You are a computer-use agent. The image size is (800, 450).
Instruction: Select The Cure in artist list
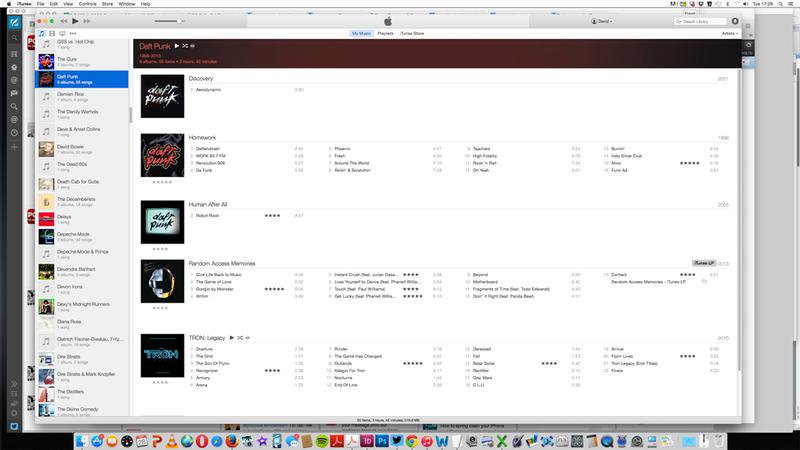click(x=82, y=62)
